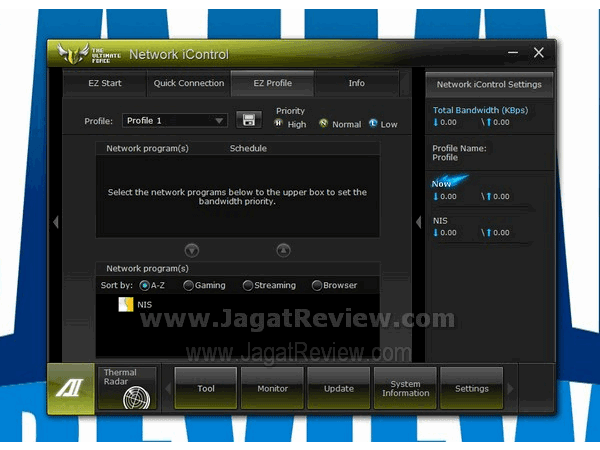This screenshot has width=600, height=450.
Task: Sort programs by A-Z
Action: (144, 285)
